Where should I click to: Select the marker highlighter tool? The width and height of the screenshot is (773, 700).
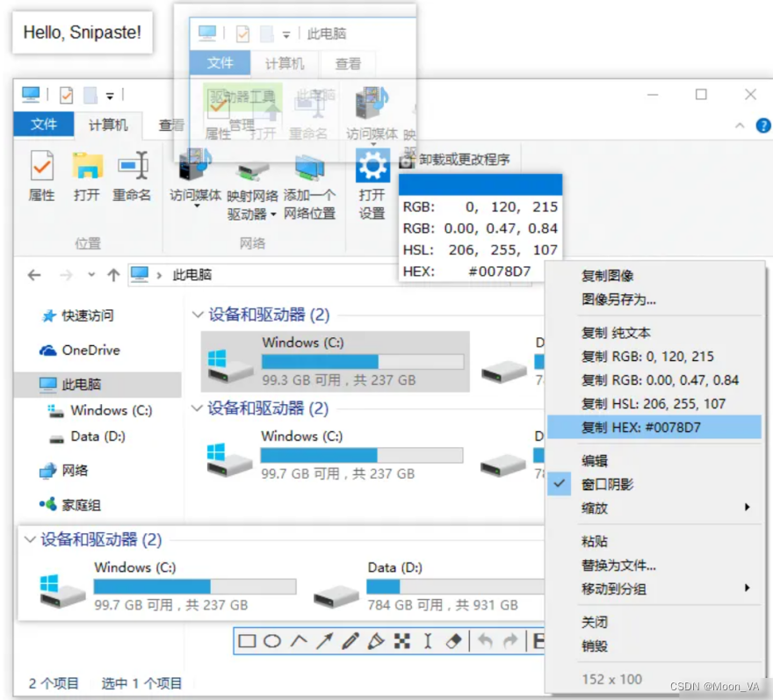(x=376, y=641)
